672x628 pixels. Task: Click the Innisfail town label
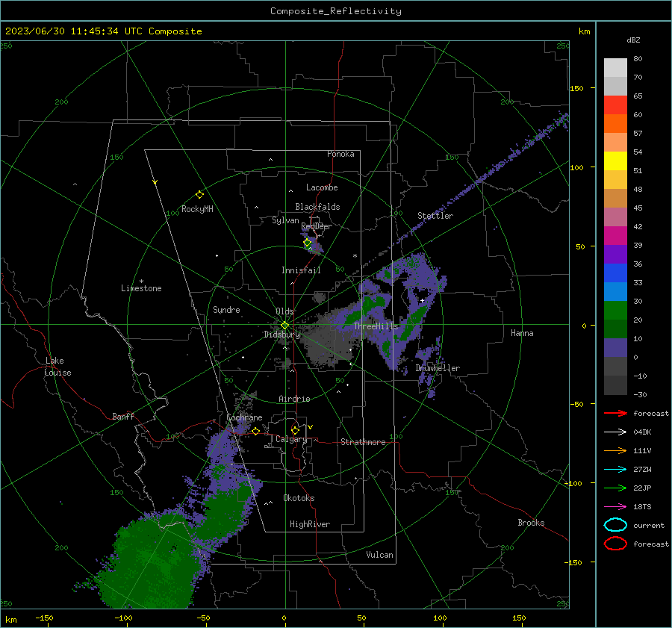click(301, 270)
